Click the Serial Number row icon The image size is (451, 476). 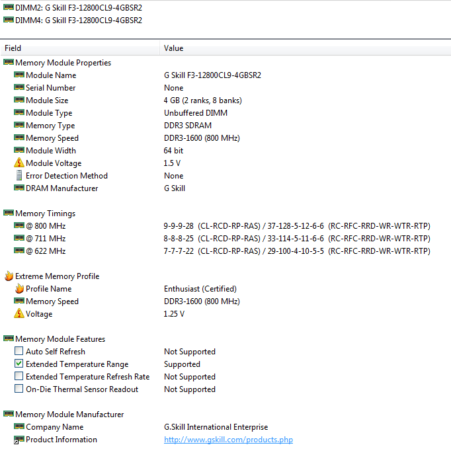tap(19, 87)
